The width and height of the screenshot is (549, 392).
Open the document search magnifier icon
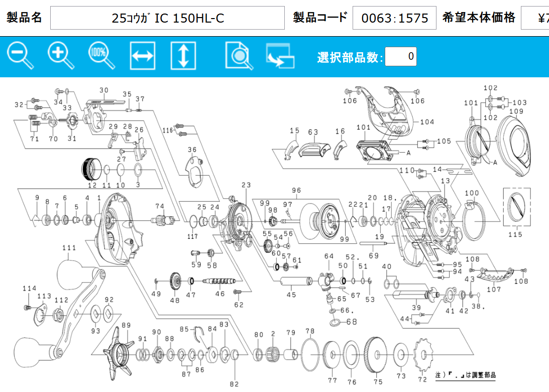pos(239,56)
